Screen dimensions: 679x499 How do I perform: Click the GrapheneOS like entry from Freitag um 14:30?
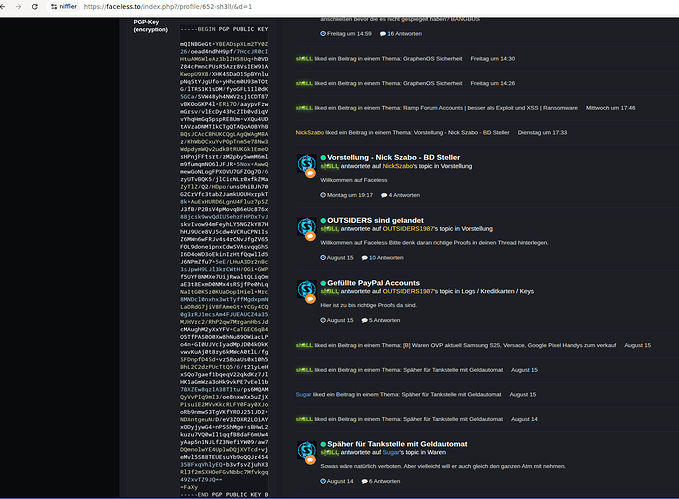point(405,59)
